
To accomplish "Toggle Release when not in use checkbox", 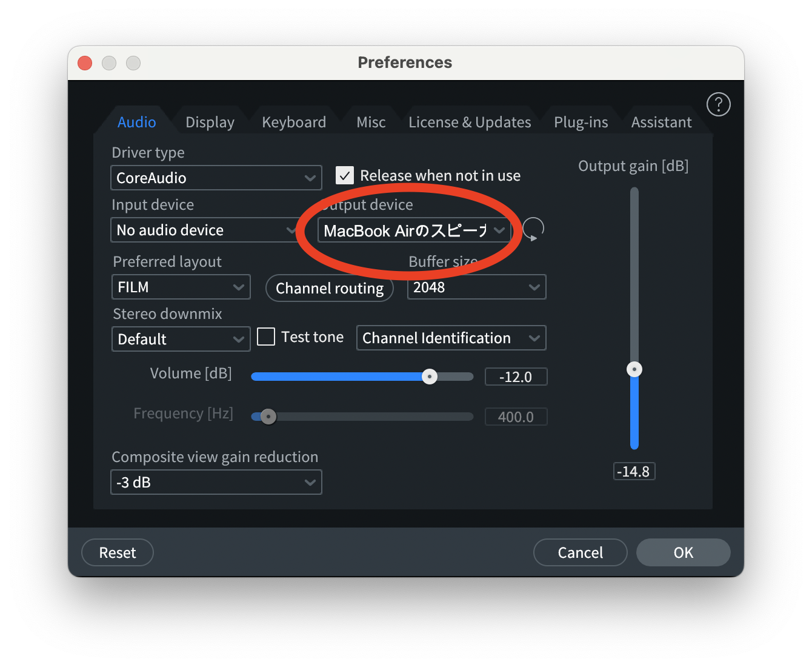I will pyautogui.click(x=345, y=176).
